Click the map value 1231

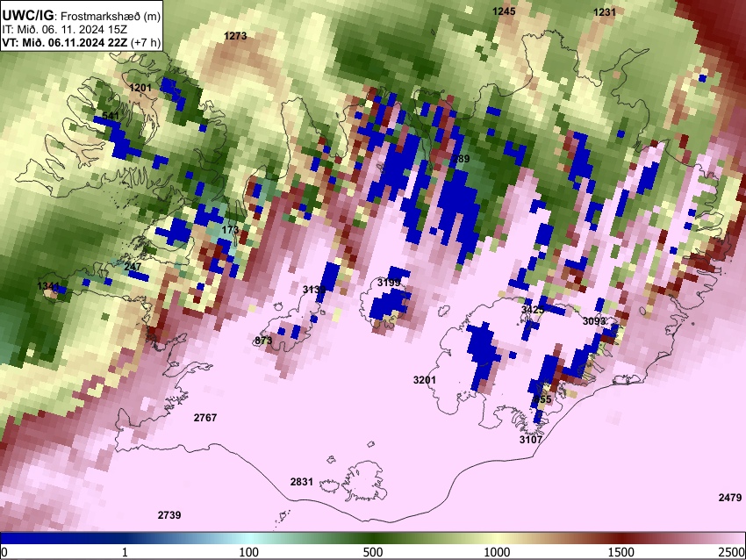(x=605, y=12)
